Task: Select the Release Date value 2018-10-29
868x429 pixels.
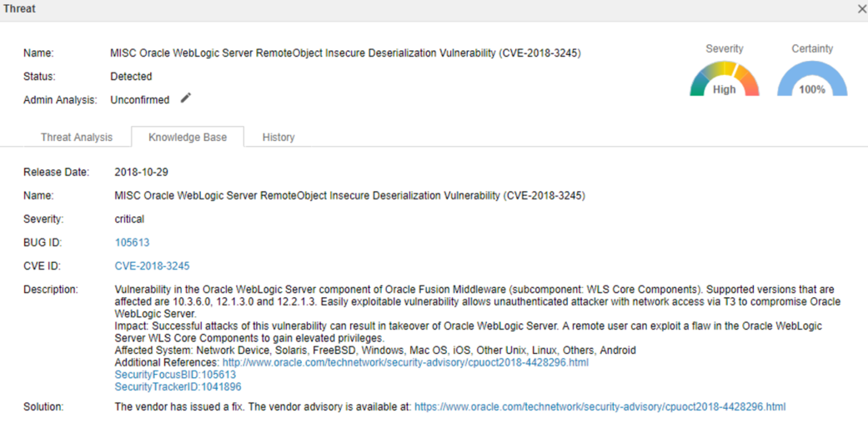Action: point(141,172)
